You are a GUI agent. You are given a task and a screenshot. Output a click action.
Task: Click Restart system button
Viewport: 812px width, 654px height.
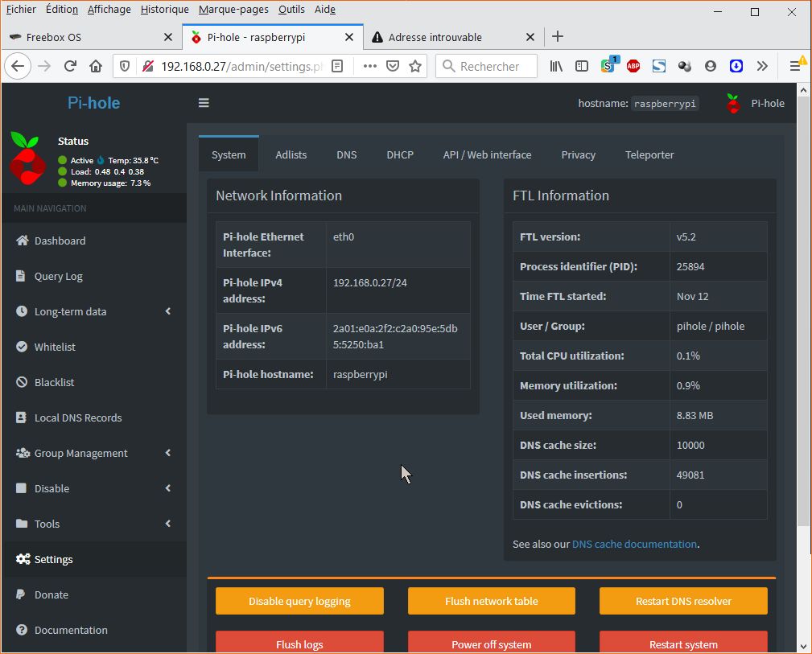coord(683,643)
